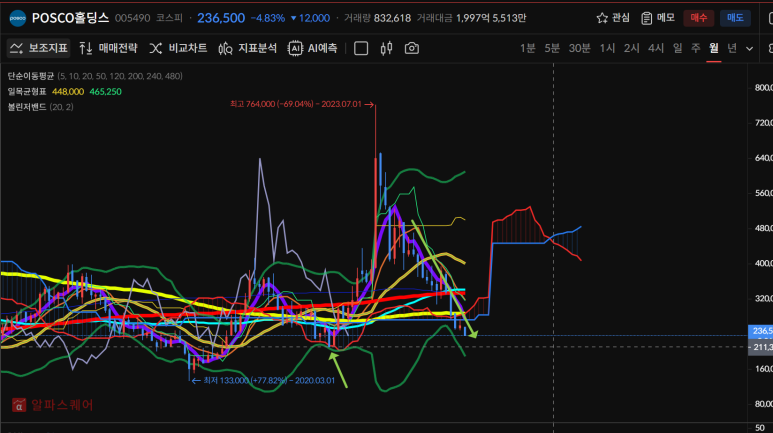Open AI예측 prediction tool
Viewport: 773px width, 433px height.
point(313,48)
